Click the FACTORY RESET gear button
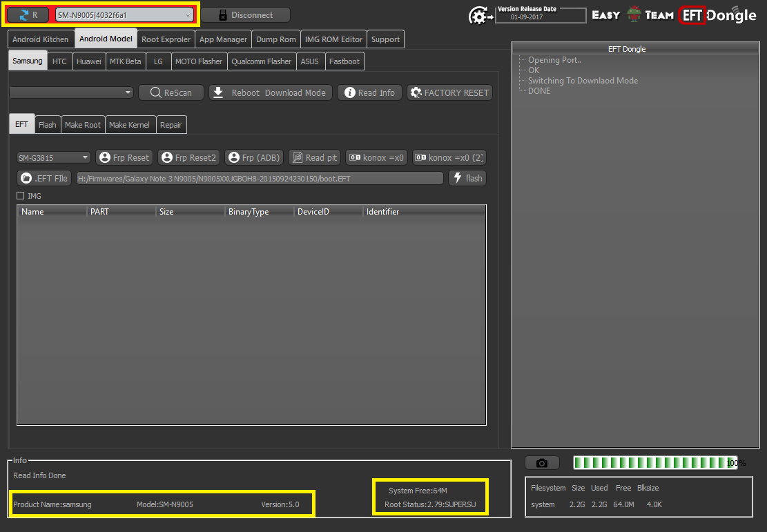Viewport: 767px width, 532px height. pos(449,92)
